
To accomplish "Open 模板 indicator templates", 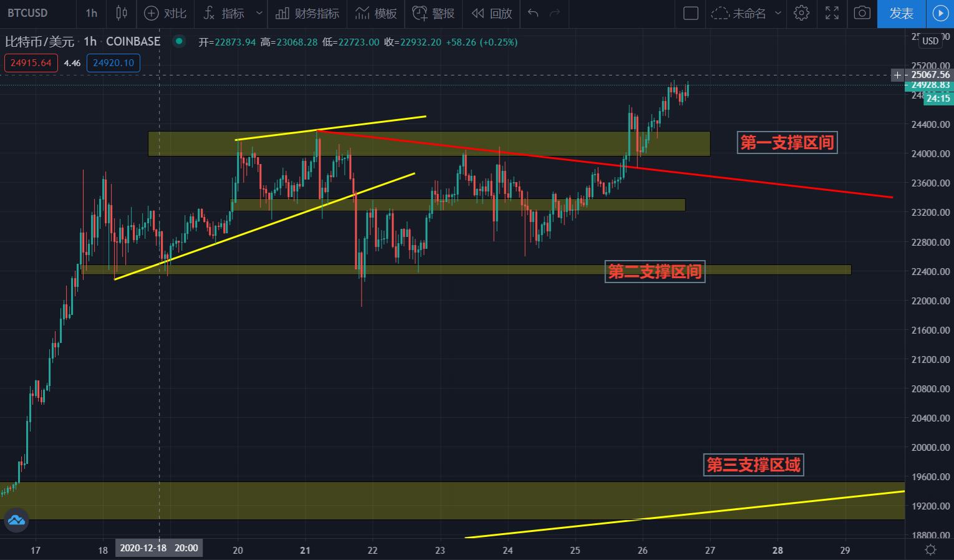I will pyautogui.click(x=376, y=13).
